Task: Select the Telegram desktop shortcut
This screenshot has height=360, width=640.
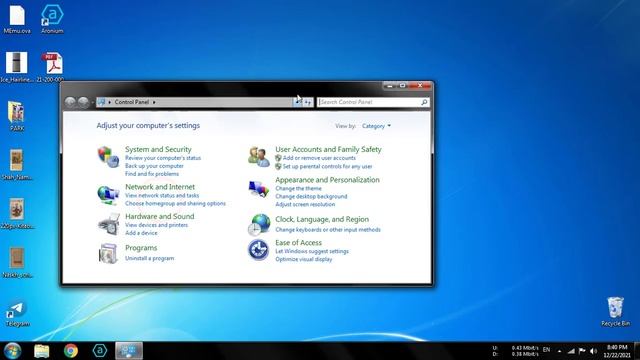Action: click(17, 313)
